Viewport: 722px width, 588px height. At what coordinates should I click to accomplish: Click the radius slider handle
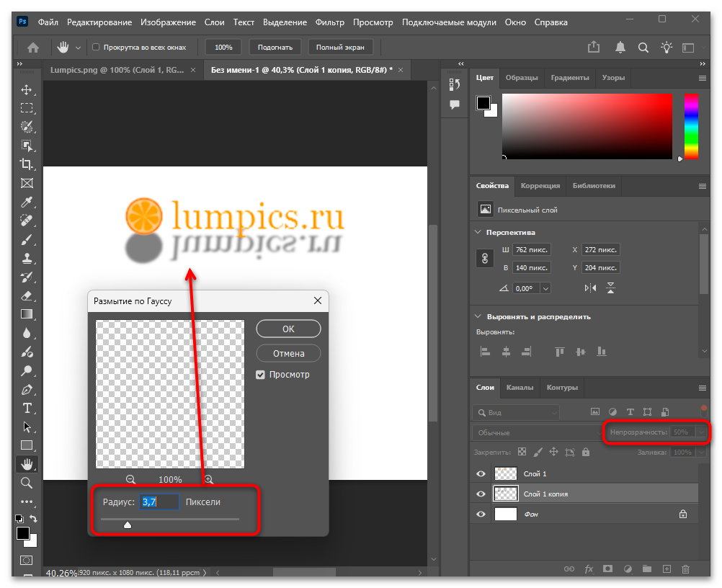pyautogui.click(x=128, y=525)
